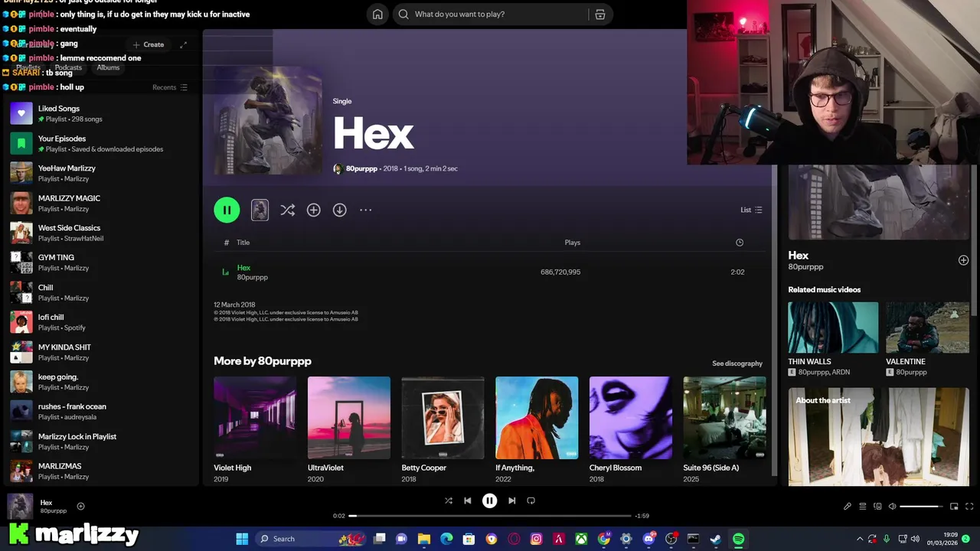The width and height of the screenshot is (980, 551).
Task: Show hidden tray icons chevron
Action: [x=859, y=539]
